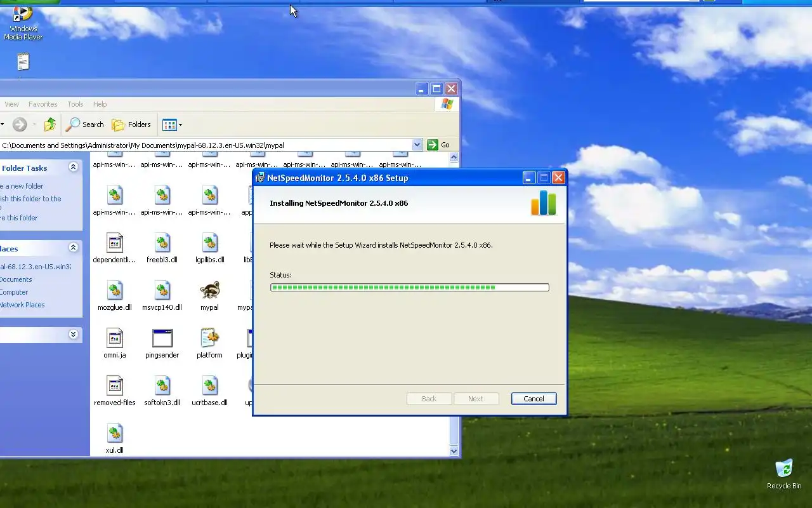Select the omni.ja file icon
Viewport: 812px width, 508px height.
(114, 338)
